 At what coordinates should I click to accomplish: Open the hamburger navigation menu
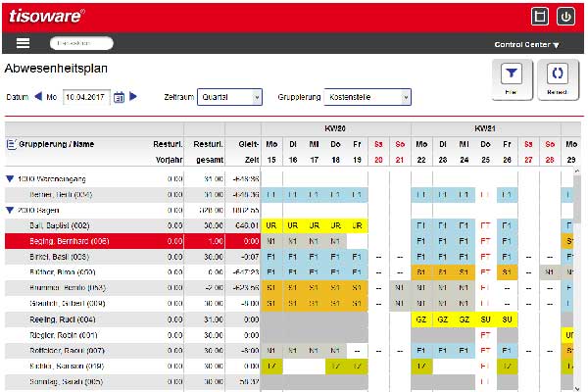point(24,43)
